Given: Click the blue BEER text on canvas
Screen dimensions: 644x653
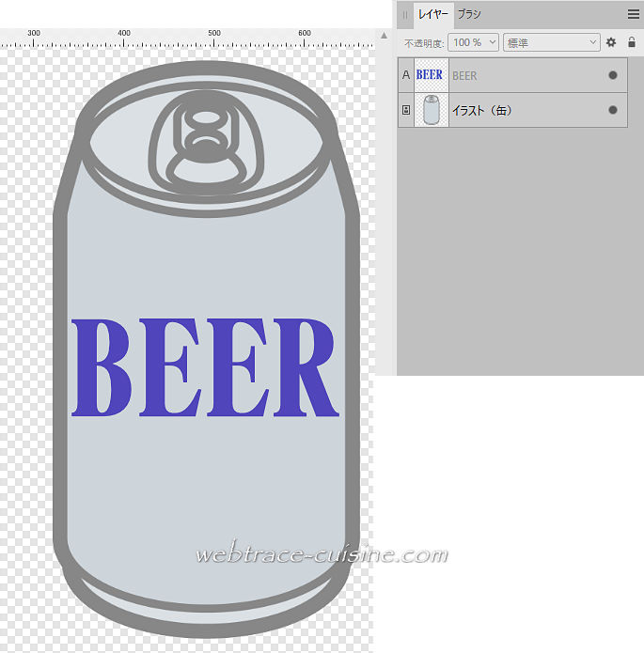Looking at the screenshot, I should click(x=204, y=367).
